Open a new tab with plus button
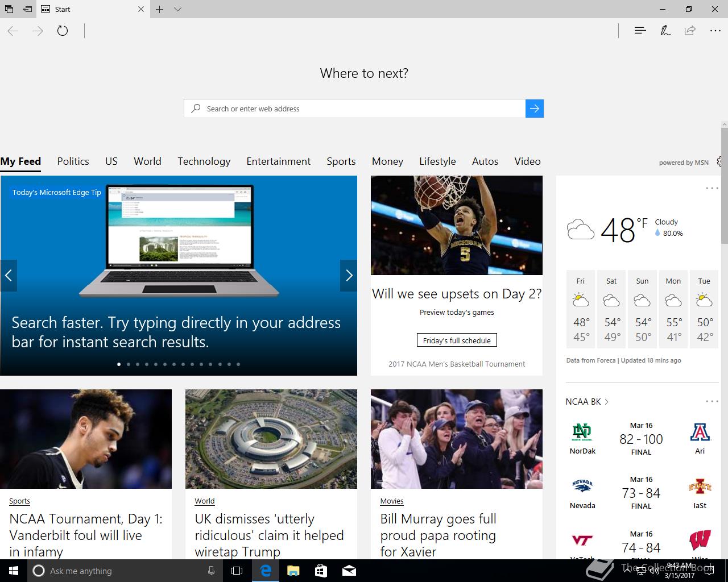Image resolution: width=728 pixels, height=582 pixels. (160, 9)
